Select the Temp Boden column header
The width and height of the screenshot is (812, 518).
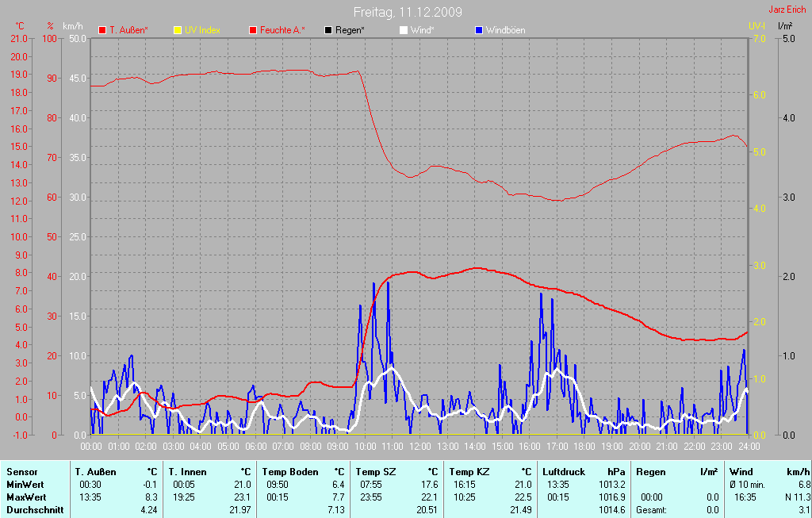(290, 472)
